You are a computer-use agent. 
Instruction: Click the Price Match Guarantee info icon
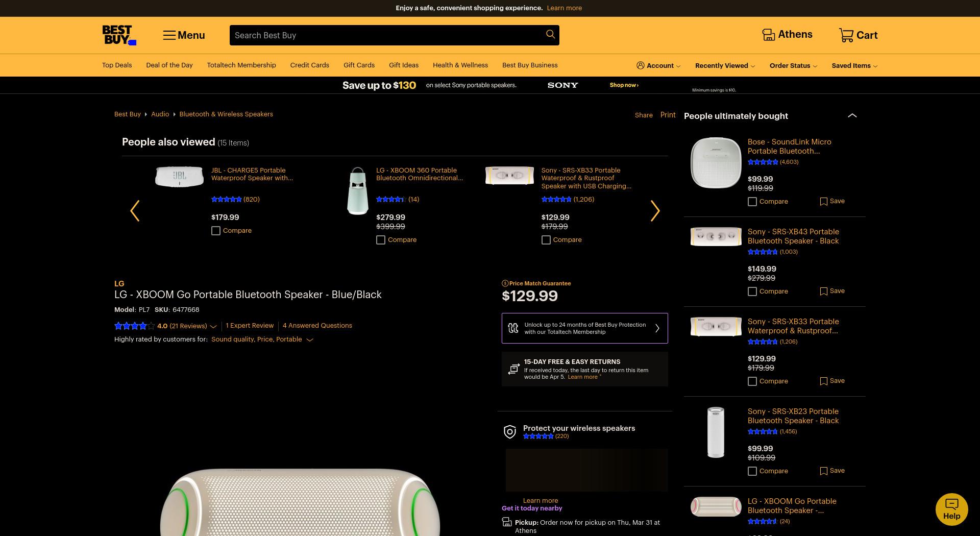pyautogui.click(x=505, y=283)
